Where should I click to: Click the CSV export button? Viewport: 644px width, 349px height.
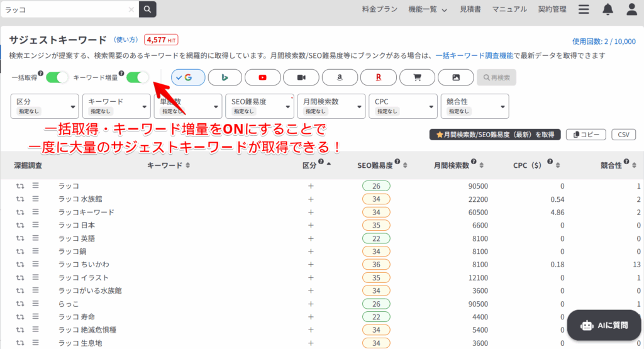[x=623, y=135]
